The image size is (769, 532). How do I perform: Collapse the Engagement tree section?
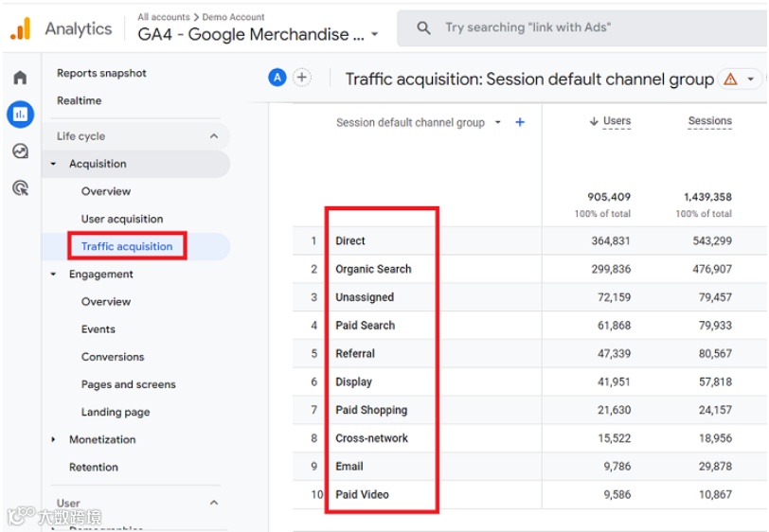(53, 275)
